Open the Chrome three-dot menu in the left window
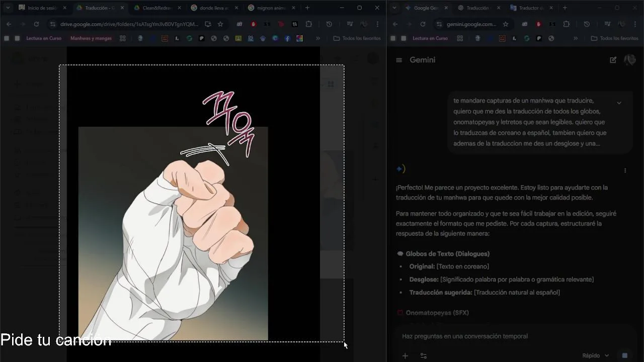644x362 pixels. [x=378, y=24]
